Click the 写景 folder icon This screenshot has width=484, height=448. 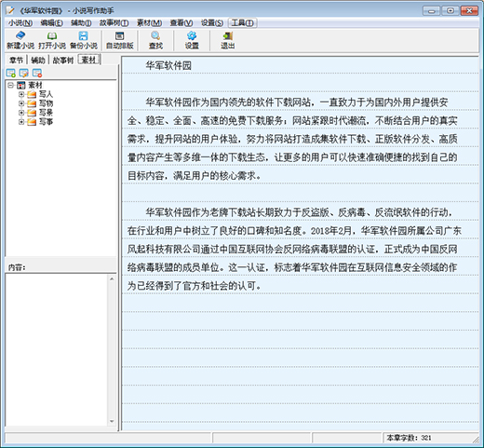pos(32,113)
